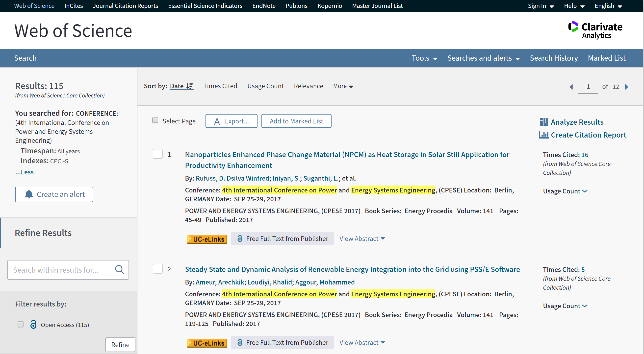Click the Refine button
Viewport: 644px width, 354px height.
pos(120,345)
